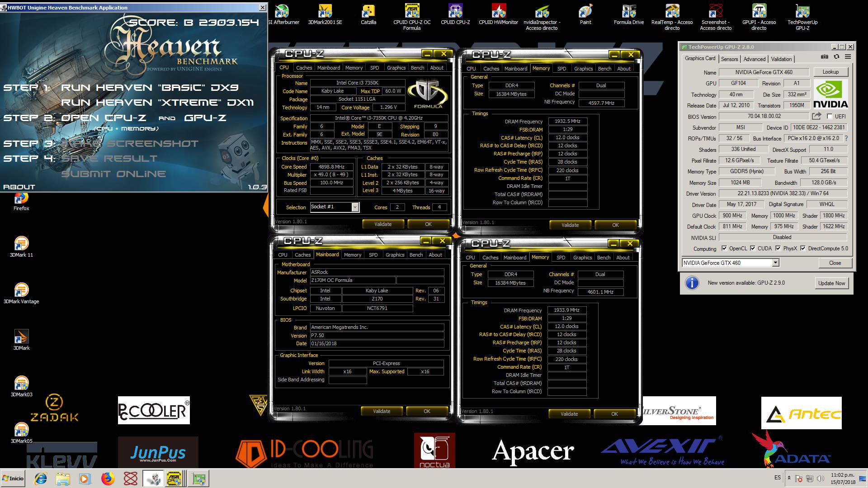
Task: Launch 3DMark03 desktop icon
Action: coord(21,386)
